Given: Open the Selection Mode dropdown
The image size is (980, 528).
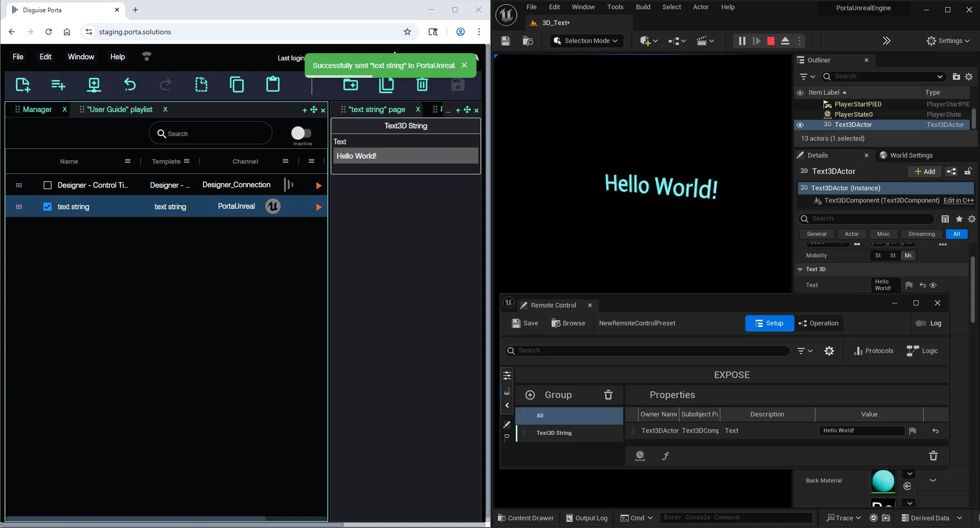Looking at the screenshot, I should point(586,41).
